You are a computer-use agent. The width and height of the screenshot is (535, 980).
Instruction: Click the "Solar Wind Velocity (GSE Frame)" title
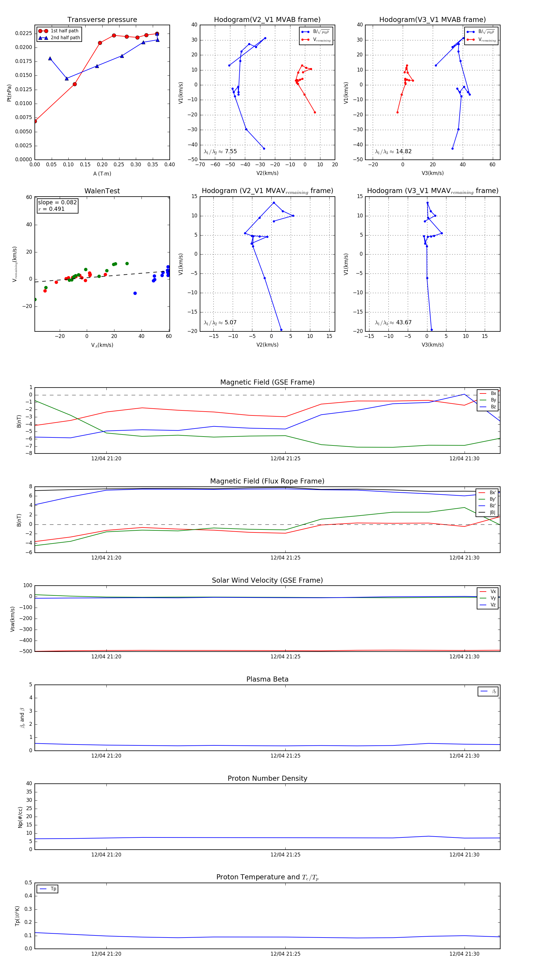point(267,580)
